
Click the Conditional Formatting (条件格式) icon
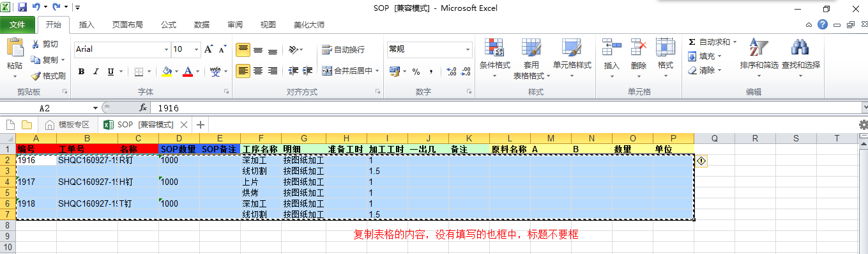point(494,47)
